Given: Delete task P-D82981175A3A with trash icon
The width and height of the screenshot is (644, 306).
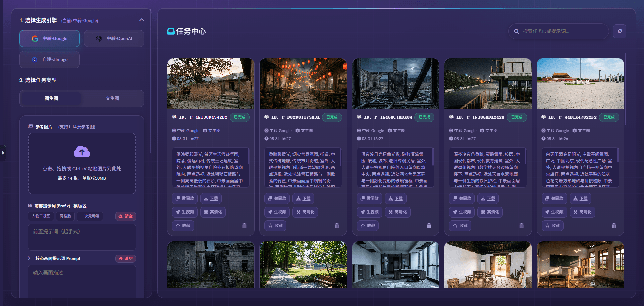Looking at the screenshot, I should click(x=336, y=226).
